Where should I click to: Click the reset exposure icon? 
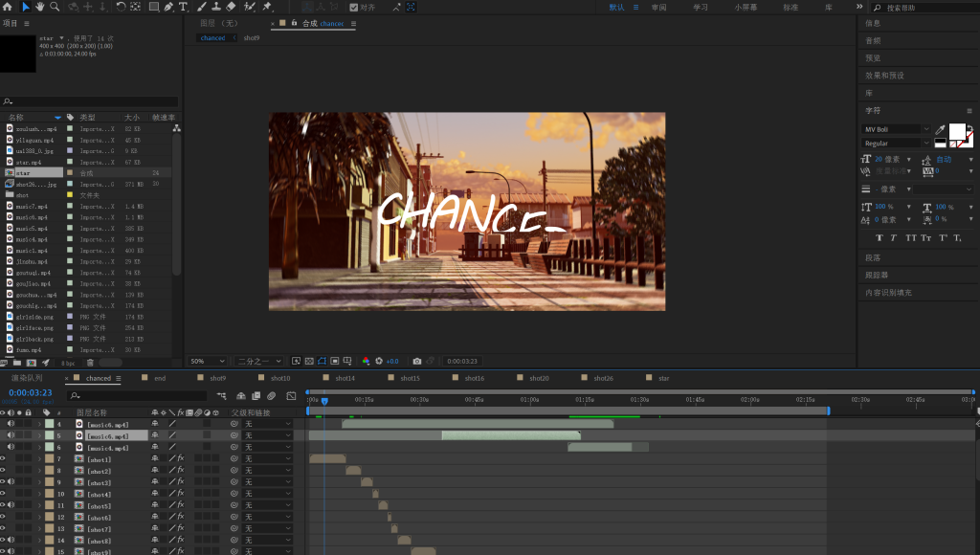(x=379, y=362)
